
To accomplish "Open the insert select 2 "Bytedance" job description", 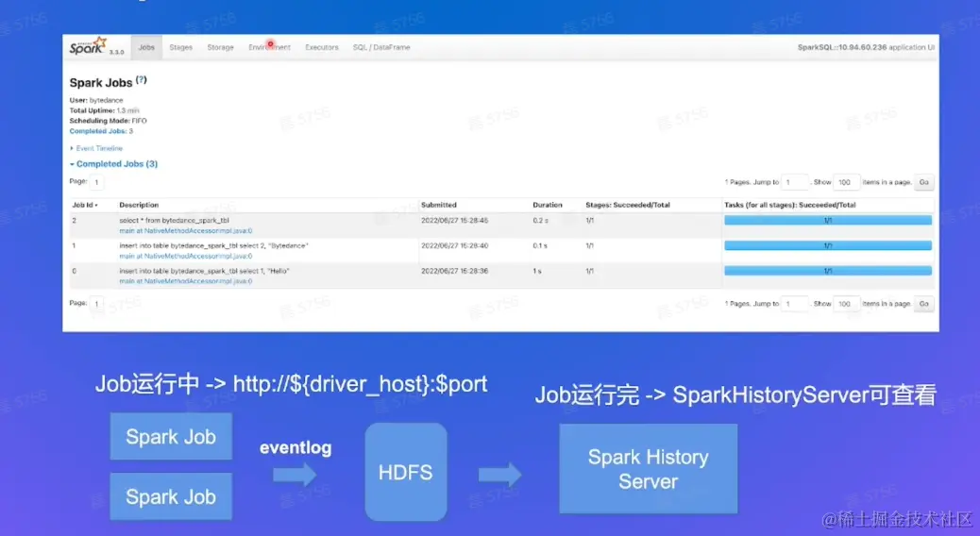I will click(x=213, y=245).
